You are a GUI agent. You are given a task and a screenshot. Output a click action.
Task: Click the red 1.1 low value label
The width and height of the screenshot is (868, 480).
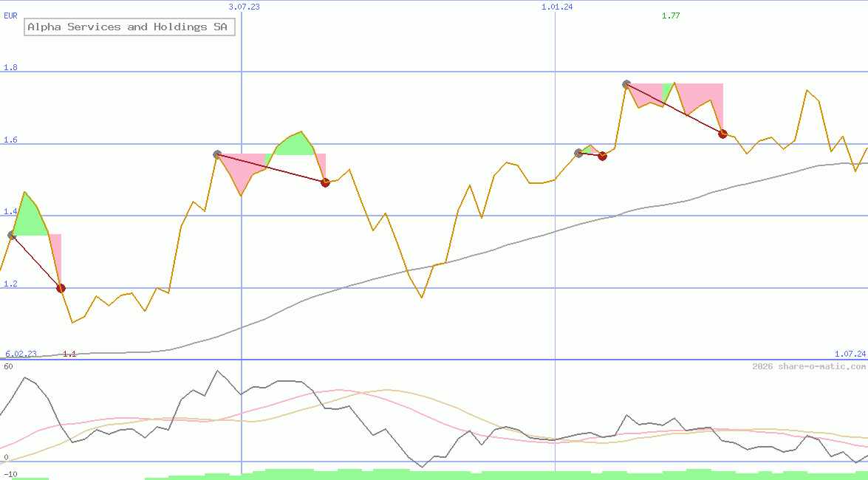69,354
